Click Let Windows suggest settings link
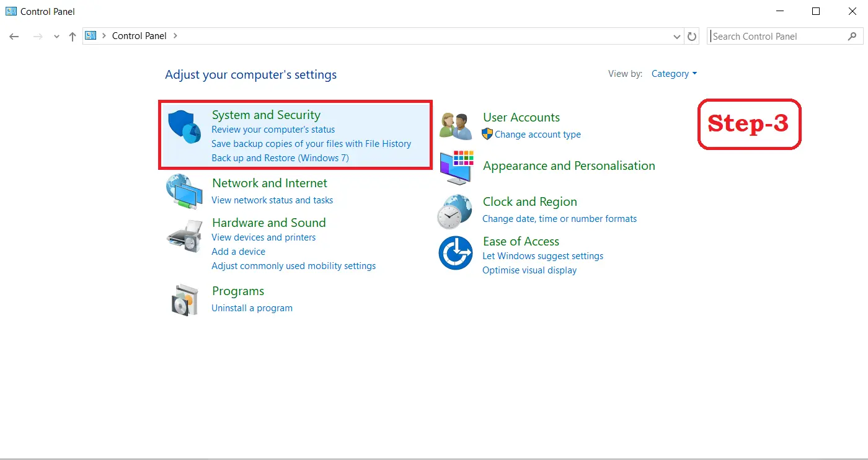868x460 pixels. (542, 256)
